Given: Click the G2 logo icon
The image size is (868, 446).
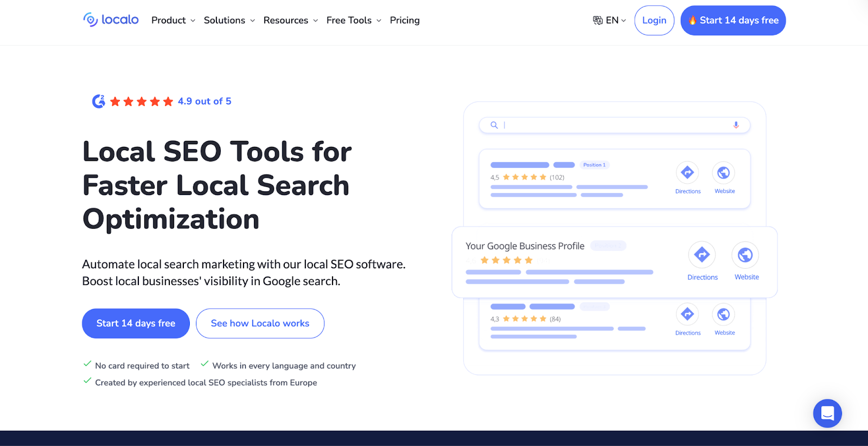Looking at the screenshot, I should 99,101.
